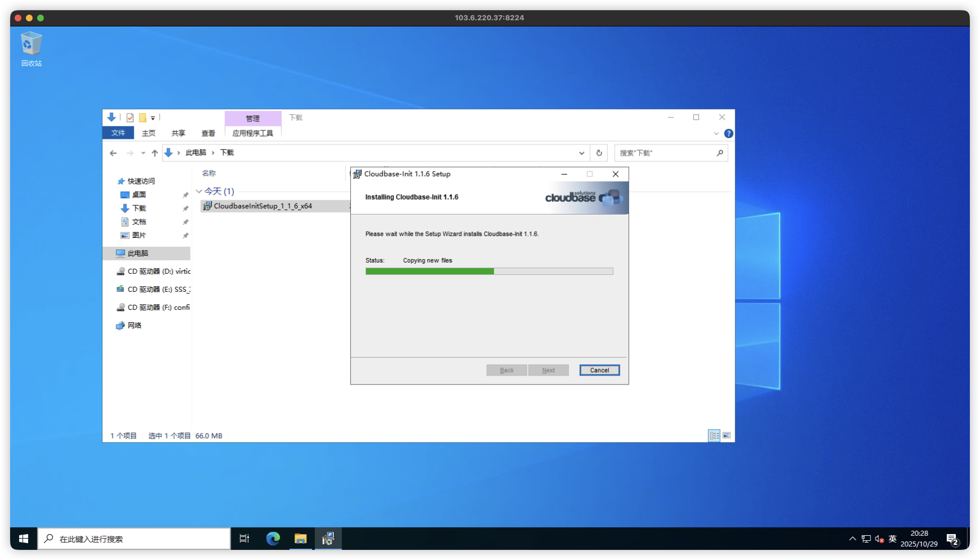
Task: Switch to large icons view mode
Action: click(726, 436)
